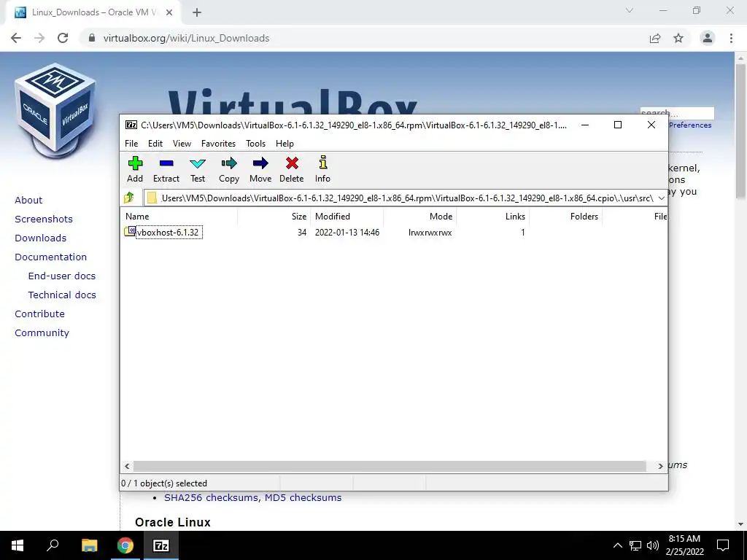
Task: Open a new Chrome tab
Action: point(197,12)
